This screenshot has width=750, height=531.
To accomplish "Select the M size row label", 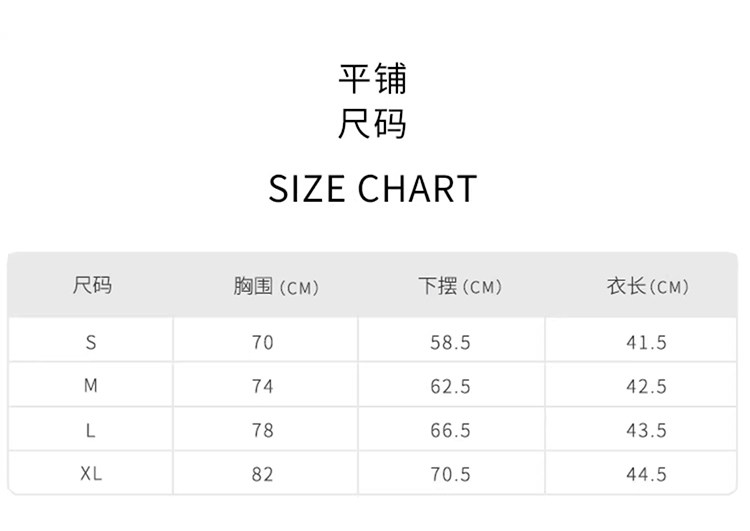I will click(x=91, y=386).
